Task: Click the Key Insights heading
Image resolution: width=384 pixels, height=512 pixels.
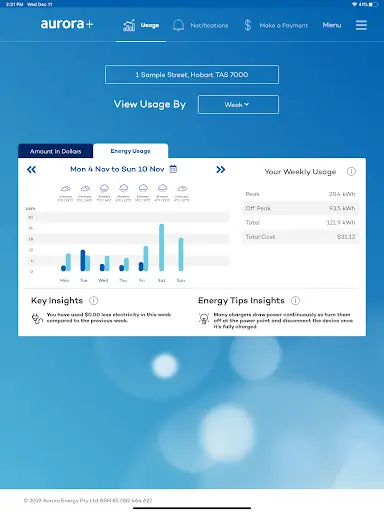Action: pos(57,301)
